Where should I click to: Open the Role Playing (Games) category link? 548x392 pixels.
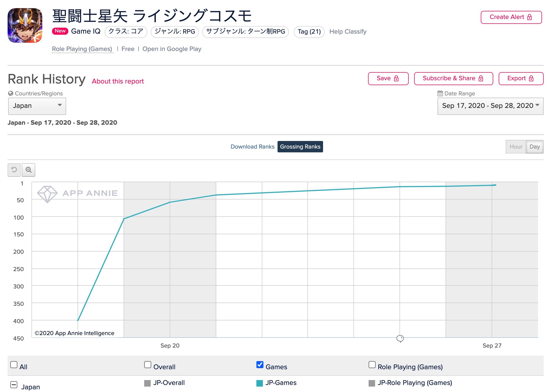coord(82,49)
